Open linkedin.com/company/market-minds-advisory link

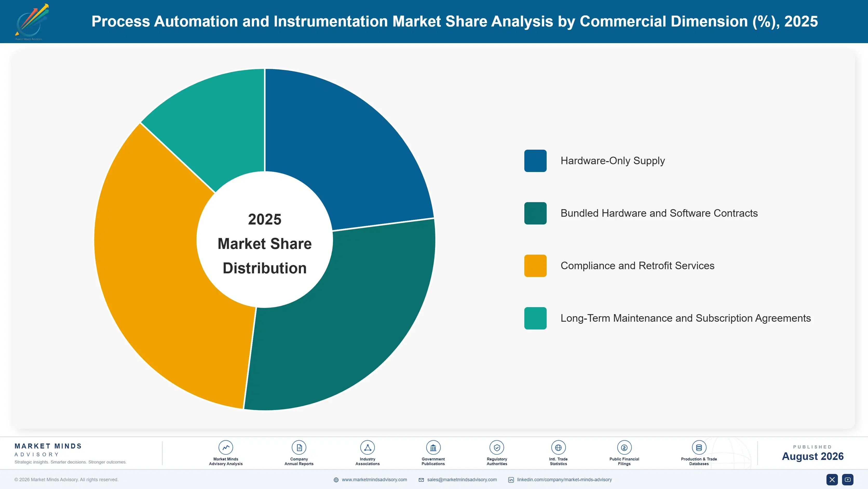(x=564, y=480)
